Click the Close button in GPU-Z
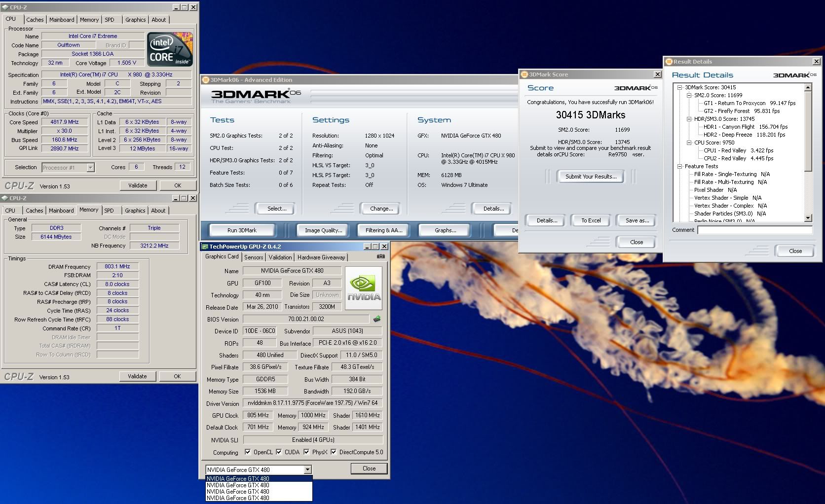Viewport: 825px width, 504px height. coord(369,468)
